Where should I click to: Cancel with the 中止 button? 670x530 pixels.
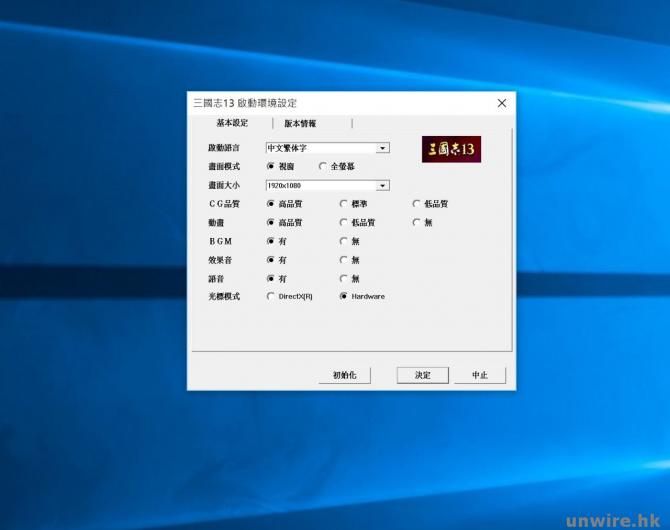click(479, 375)
